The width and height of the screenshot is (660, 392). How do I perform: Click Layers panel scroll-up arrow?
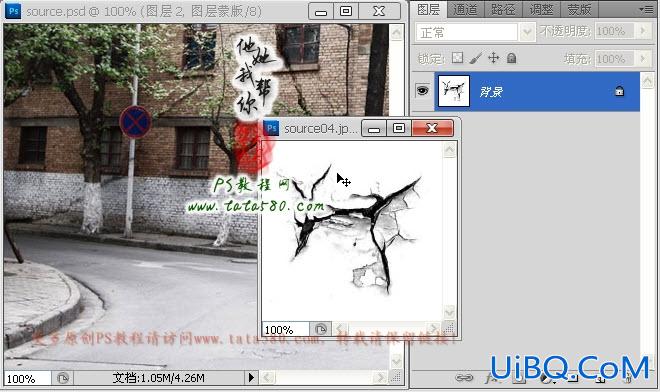click(x=647, y=81)
